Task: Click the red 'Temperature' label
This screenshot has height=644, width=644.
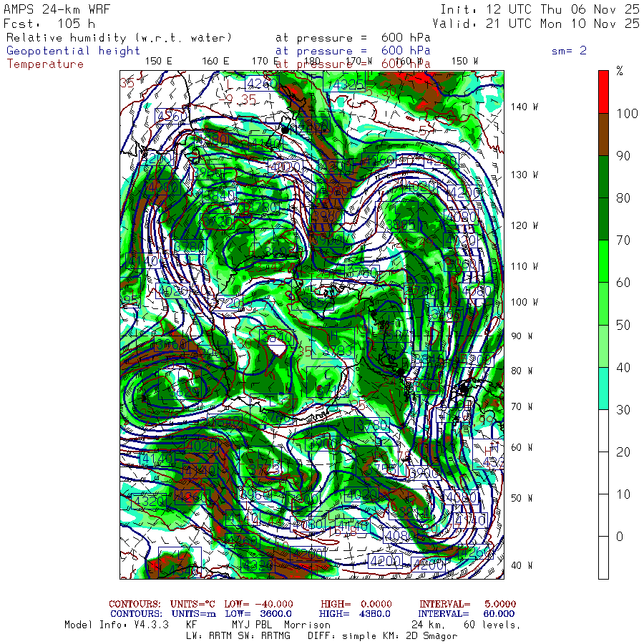Action: [x=45, y=64]
